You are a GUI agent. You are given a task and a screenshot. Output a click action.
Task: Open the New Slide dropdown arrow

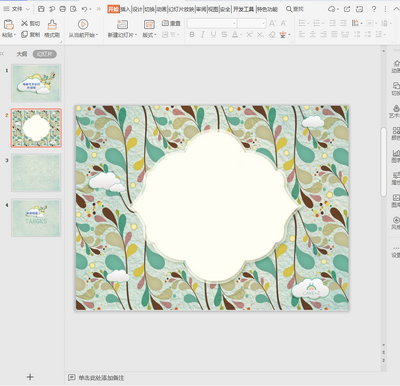[x=135, y=35]
